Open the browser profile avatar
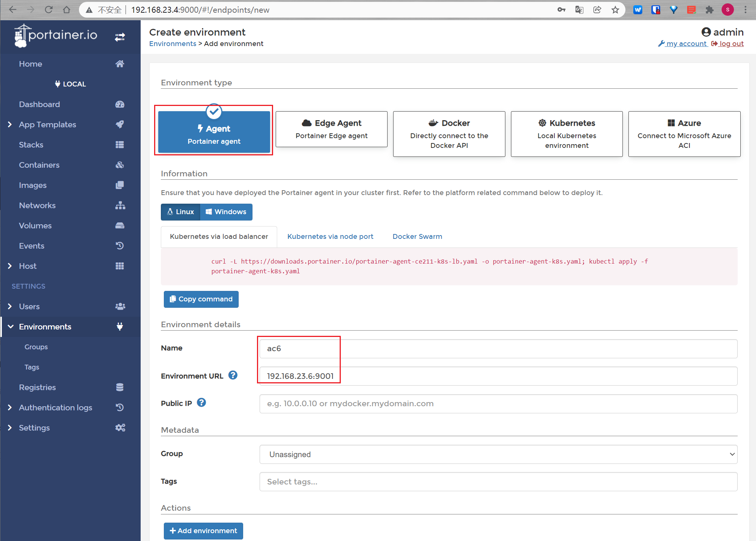Screen dimensions: 756x541 click(728, 10)
